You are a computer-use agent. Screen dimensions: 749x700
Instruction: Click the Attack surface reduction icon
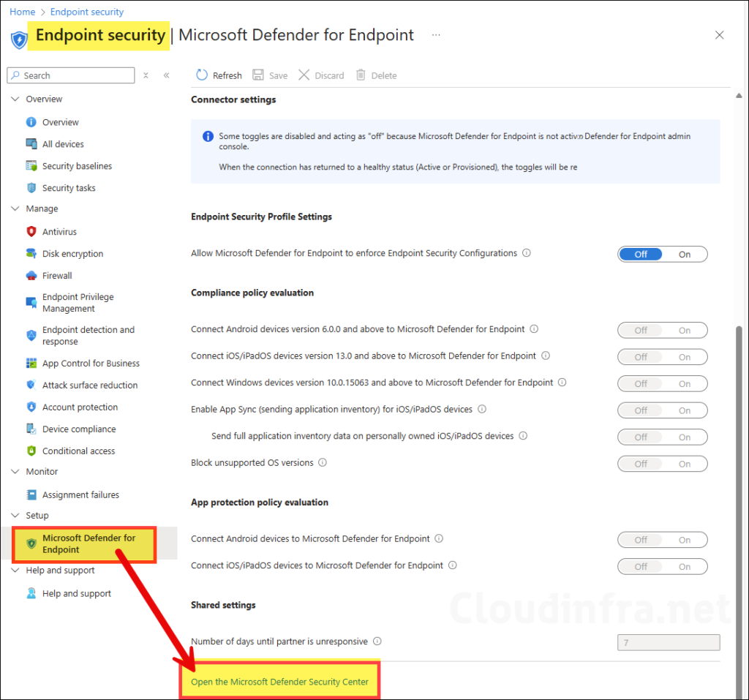[x=31, y=385]
